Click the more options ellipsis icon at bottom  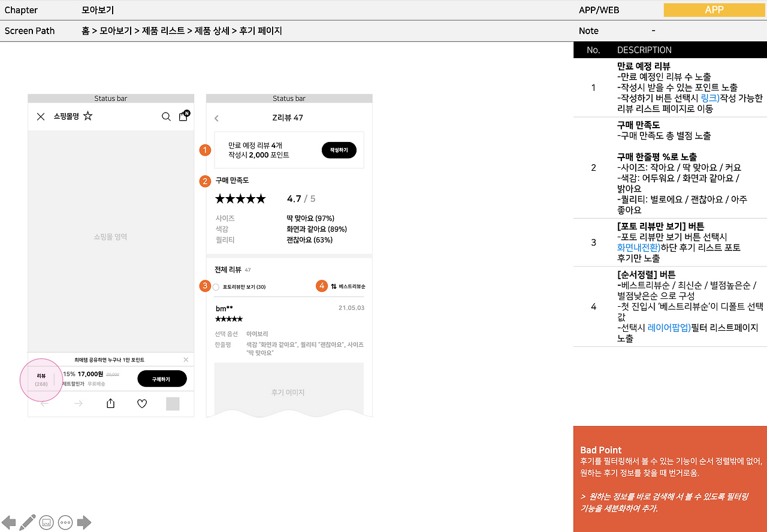[x=65, y=522]
